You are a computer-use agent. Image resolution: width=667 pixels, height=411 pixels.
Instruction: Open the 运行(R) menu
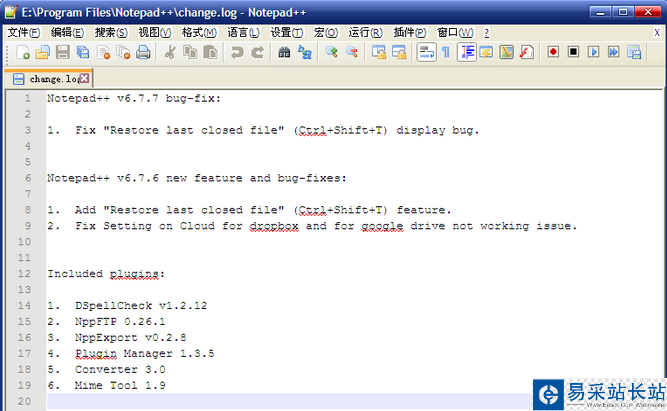pyautogui.click(x=365, y=32)
